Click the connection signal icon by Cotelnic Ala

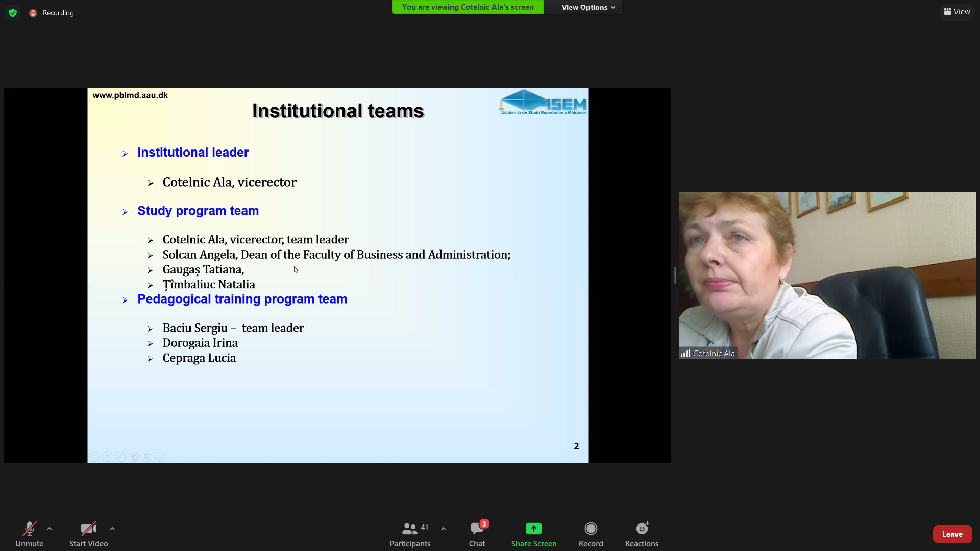[x=685, y=353]
